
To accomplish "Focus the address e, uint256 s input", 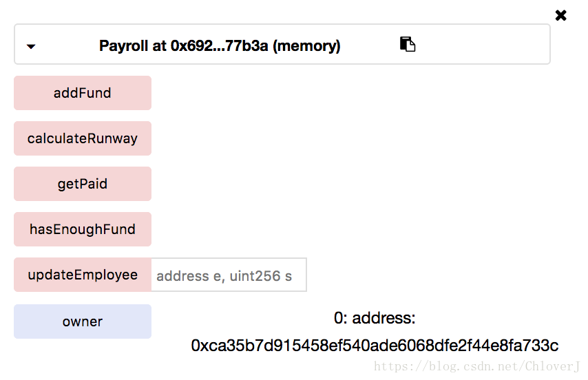I will pyautogui.click(x=229, y=275).
